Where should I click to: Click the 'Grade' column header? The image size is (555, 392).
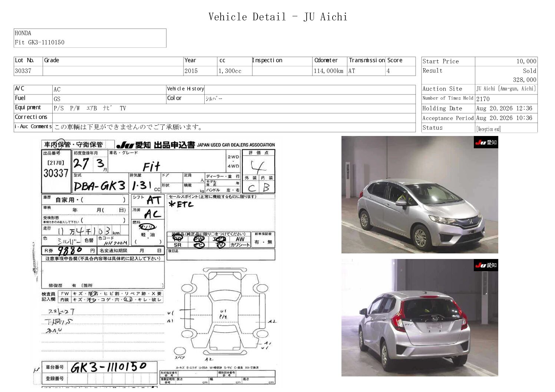52,60
